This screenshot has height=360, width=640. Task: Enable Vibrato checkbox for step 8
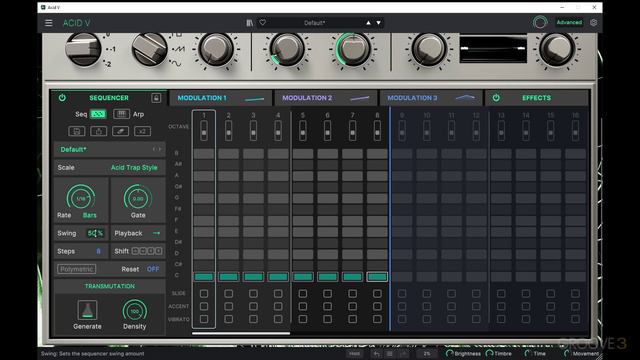[377, 319]
